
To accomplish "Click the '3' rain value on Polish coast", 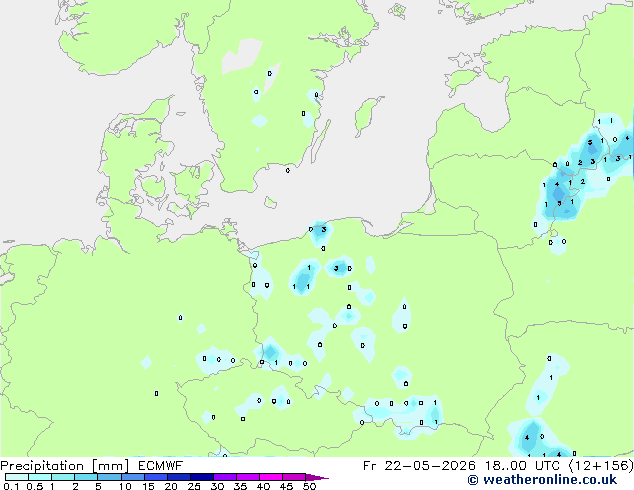I will pos(323,230).
